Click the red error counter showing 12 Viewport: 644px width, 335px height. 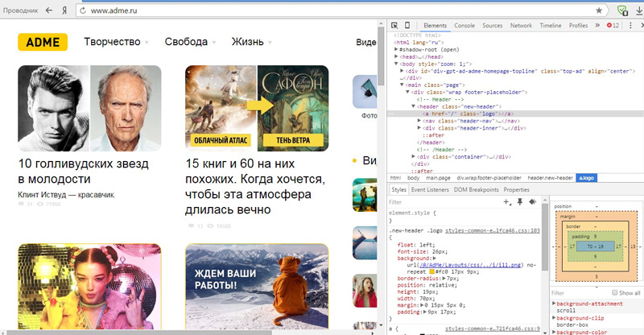[613, 26]
